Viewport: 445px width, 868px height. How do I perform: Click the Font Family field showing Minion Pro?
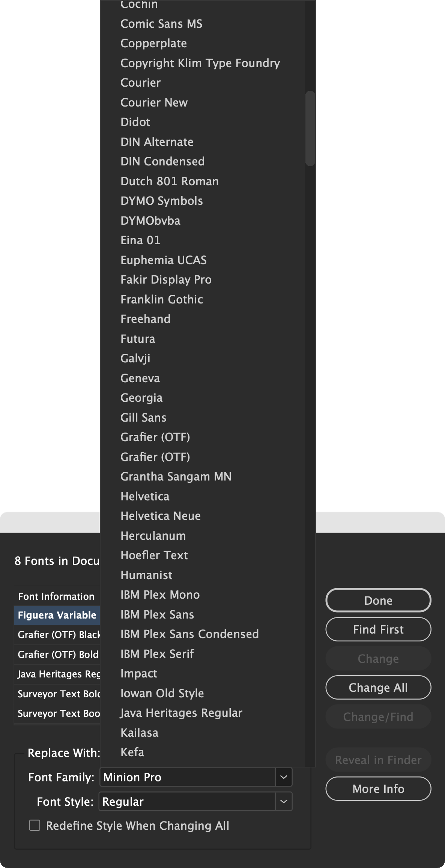tap(188, 777)
